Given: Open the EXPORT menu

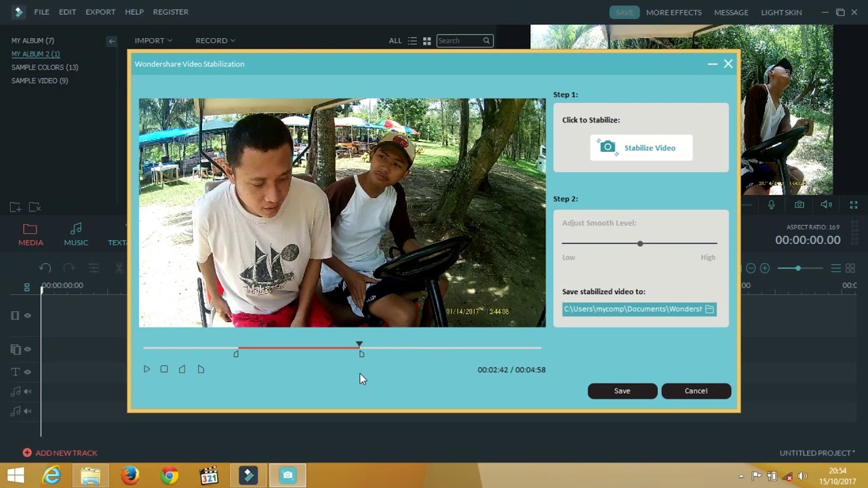Looking at the screenshot, I should click(100, 12).
